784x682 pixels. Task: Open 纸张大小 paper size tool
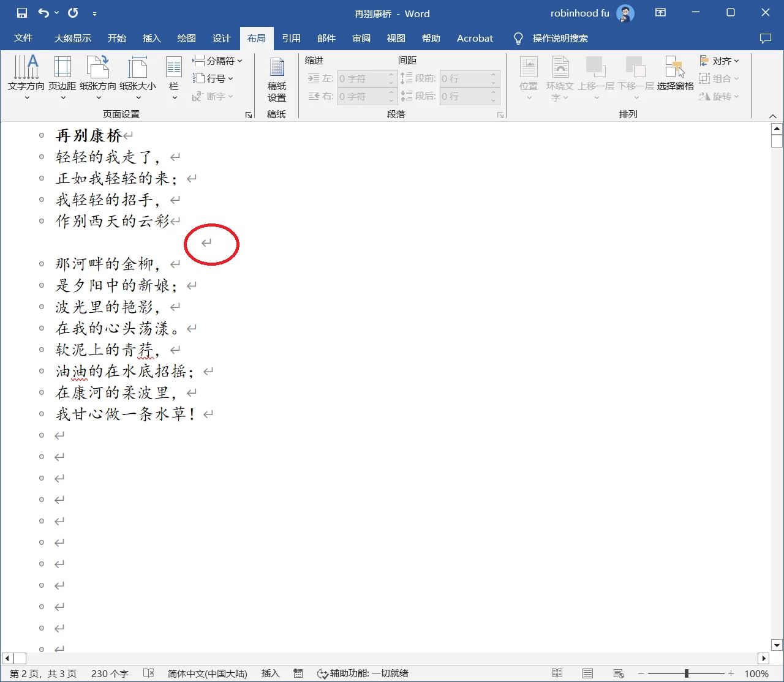[x=138, y=78]
